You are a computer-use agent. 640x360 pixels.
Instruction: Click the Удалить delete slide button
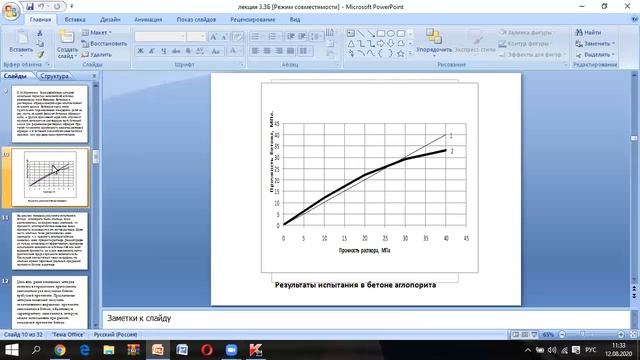point(97,54)
